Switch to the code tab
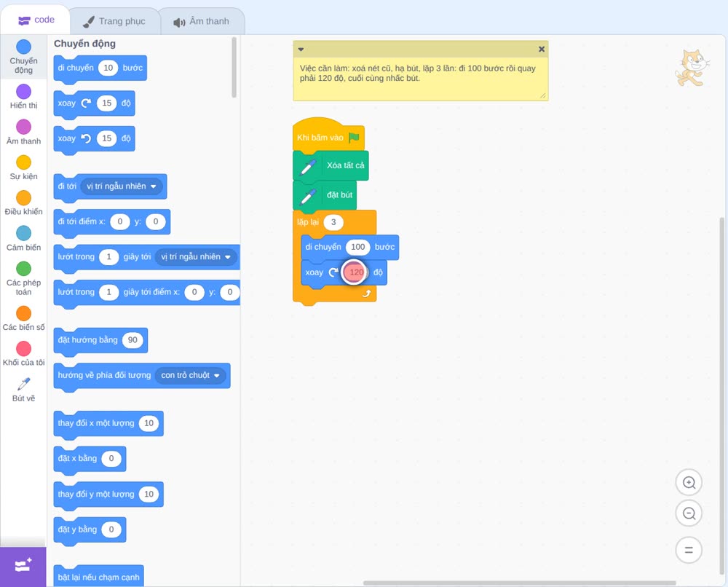The height and width of the screenshot is (587, 728). (x=36, y=20)
